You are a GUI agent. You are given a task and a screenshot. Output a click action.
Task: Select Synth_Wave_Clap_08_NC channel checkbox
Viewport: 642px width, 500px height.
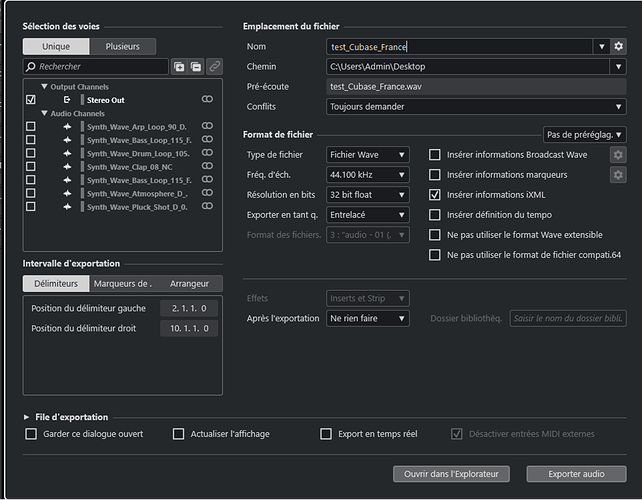(31, 166)
